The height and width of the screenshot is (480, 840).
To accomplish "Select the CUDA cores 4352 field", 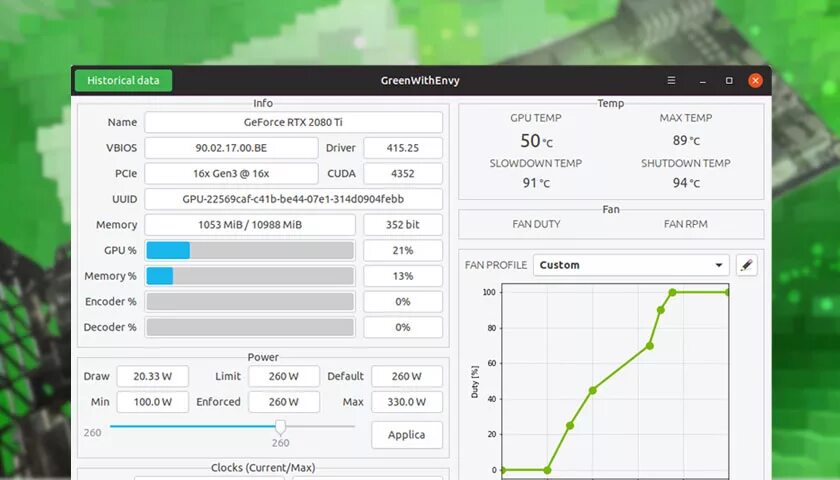I will 403,174.
